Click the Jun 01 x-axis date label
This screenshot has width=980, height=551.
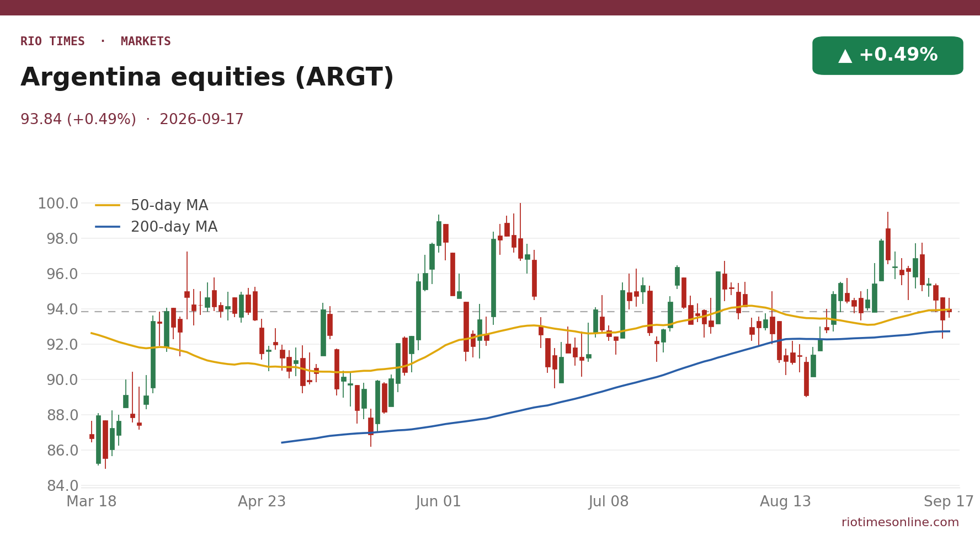[x=439, y=502]
